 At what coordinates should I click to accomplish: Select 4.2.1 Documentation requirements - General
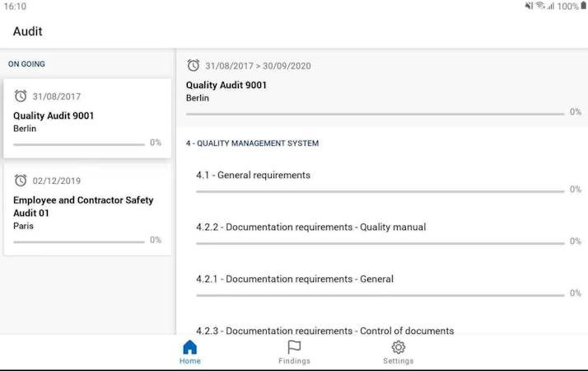coord(294,279)
